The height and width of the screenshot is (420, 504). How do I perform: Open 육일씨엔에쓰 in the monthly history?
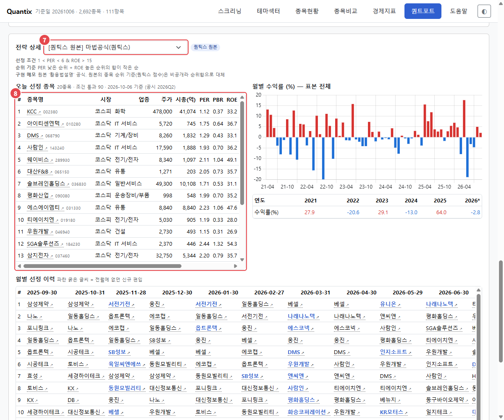(x=127, y=364)
